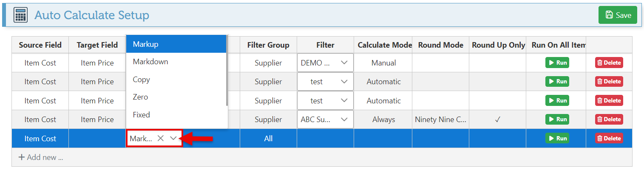Viewport: 644px width, 171px height.
Task: Expand the Markup calculation type dropdown arrow
Action: [173, 138]
